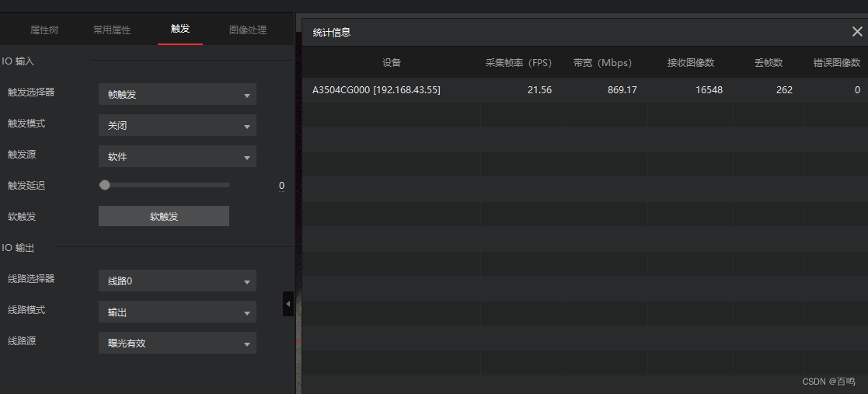The width and height of the screenshot is (868, 394).
Task: Expand the 线路模式 dropdown set to 输出
Action: tap(177, 312)
